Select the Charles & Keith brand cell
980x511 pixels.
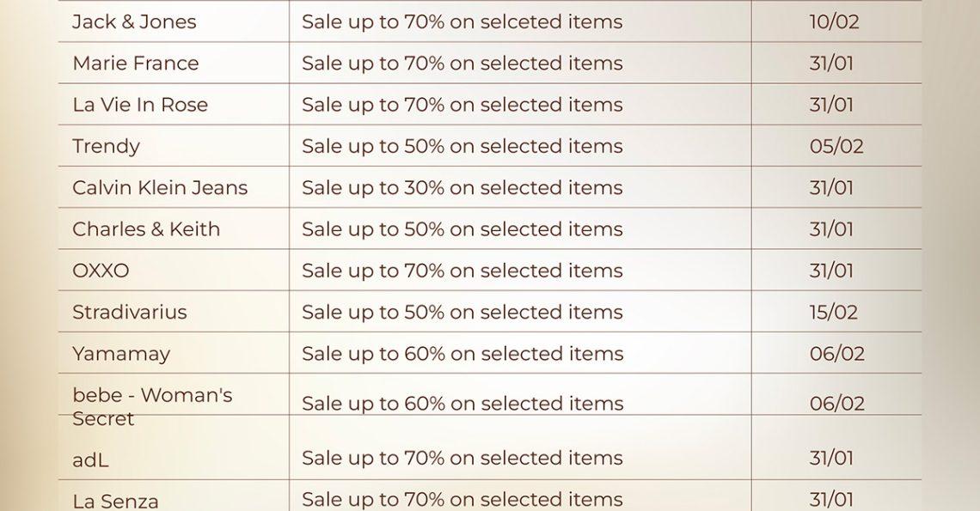click(146, 229)
